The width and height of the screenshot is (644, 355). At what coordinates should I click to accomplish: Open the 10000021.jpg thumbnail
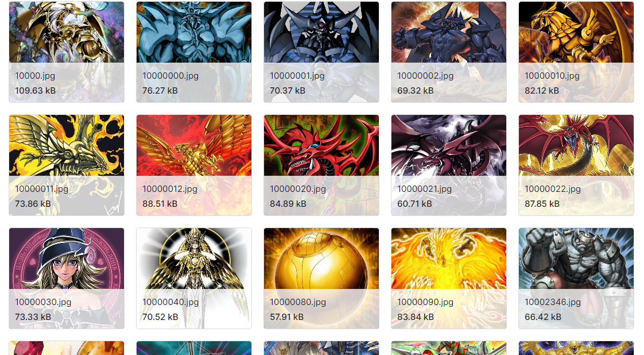point(449,165)
